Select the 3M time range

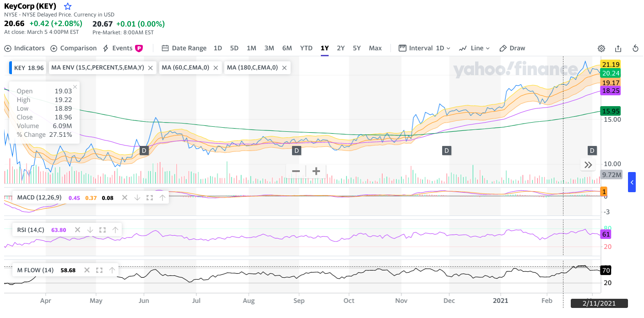[x=269, y=48]
